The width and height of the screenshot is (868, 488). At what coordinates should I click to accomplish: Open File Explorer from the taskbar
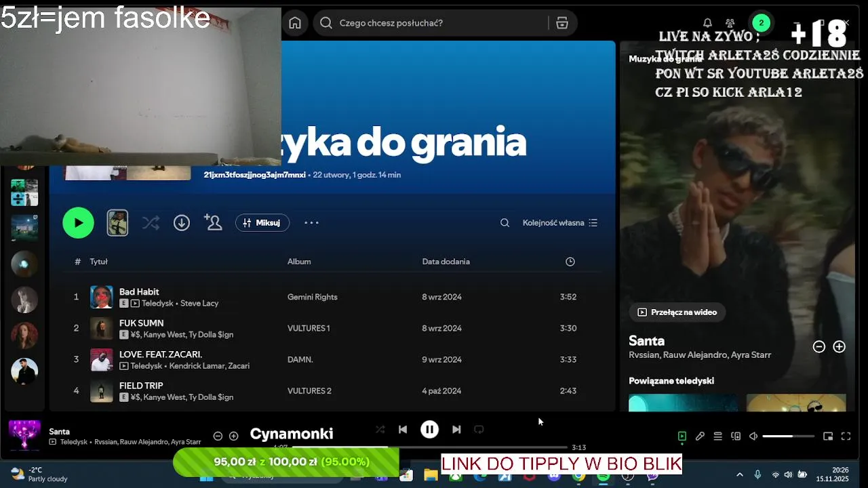click(431, 476)
